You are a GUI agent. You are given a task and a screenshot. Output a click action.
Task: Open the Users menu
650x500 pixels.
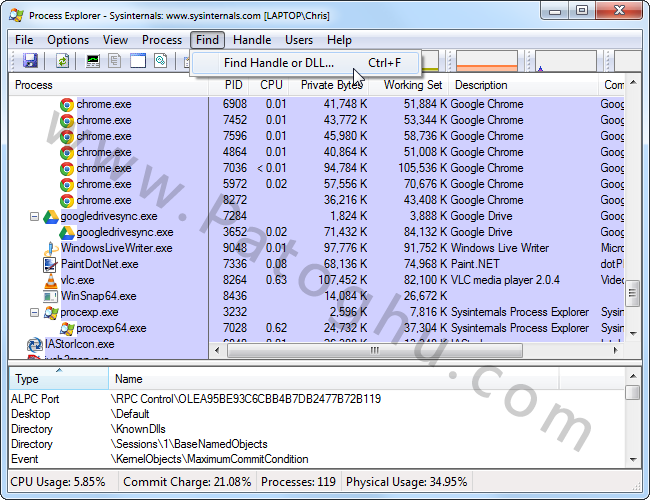299,40
